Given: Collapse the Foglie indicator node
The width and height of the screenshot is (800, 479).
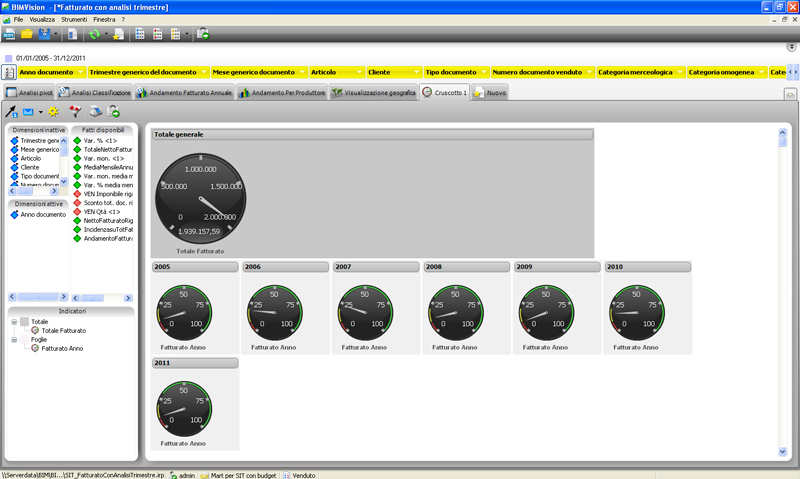Looking at the screenshot, I should tap(14, 340).
